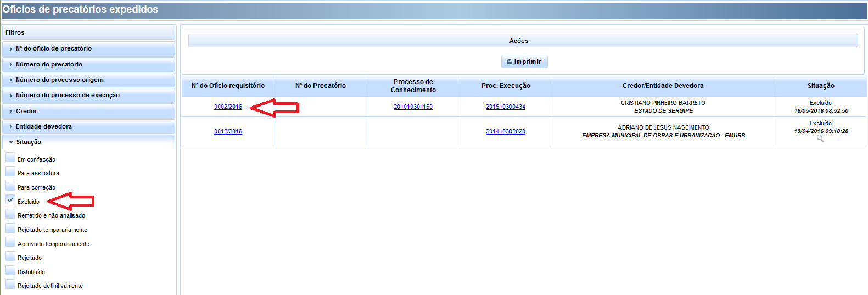
Task: Uncheck the Excluído checkbox
Action: point(10,201)
